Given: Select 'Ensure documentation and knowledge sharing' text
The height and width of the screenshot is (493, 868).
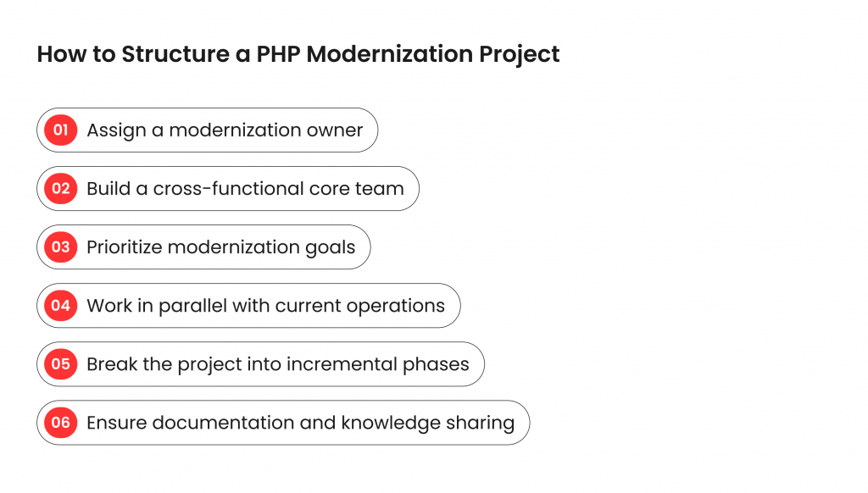Looking at the screenshot, I should click(x=301, y=424).
